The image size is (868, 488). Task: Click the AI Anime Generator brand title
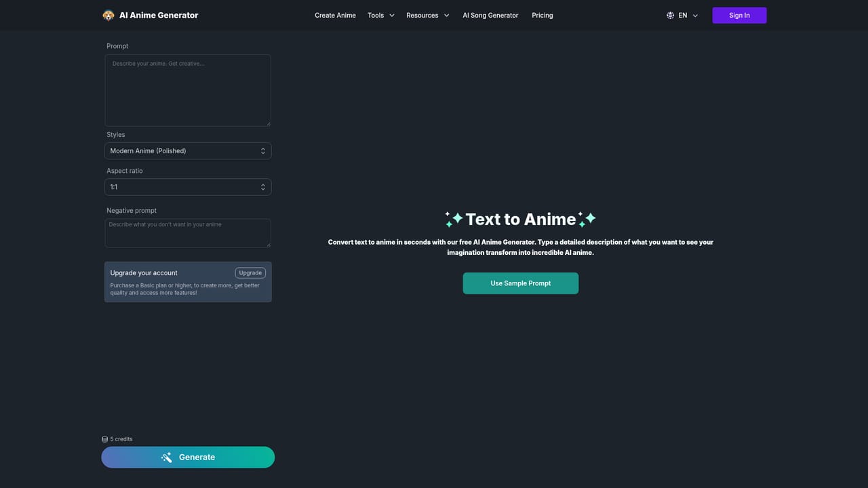pos(159,15)
